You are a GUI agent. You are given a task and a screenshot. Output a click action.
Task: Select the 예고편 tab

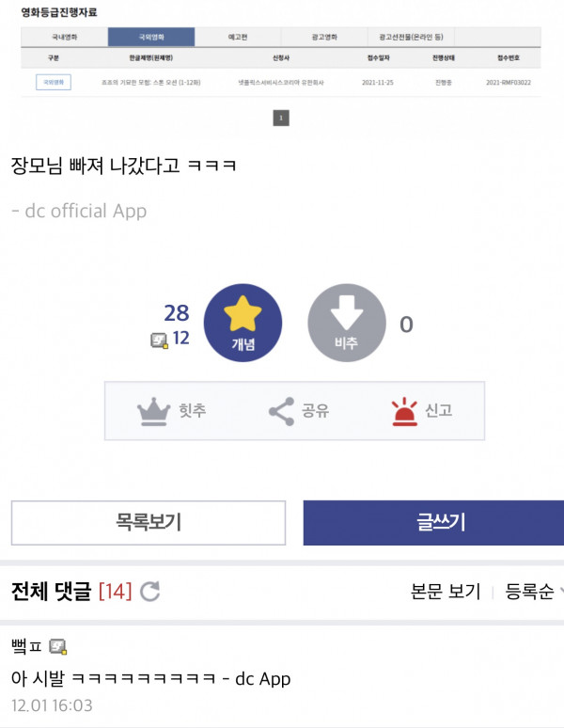[x=239, y=38]
